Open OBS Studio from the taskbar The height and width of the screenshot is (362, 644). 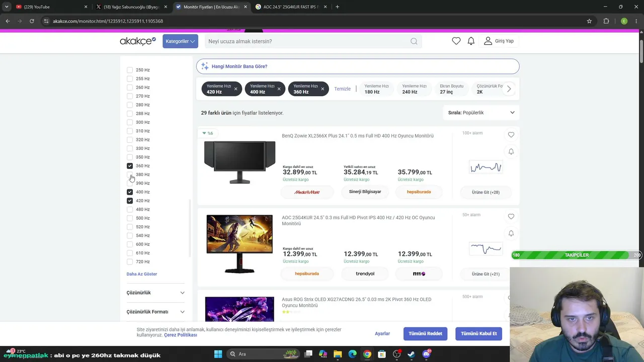[397, 354]
